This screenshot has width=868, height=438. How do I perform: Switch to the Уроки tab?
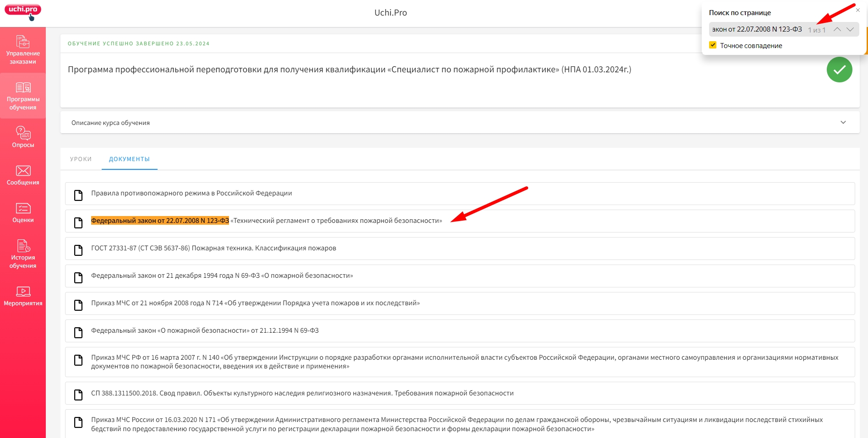point(81,159)
